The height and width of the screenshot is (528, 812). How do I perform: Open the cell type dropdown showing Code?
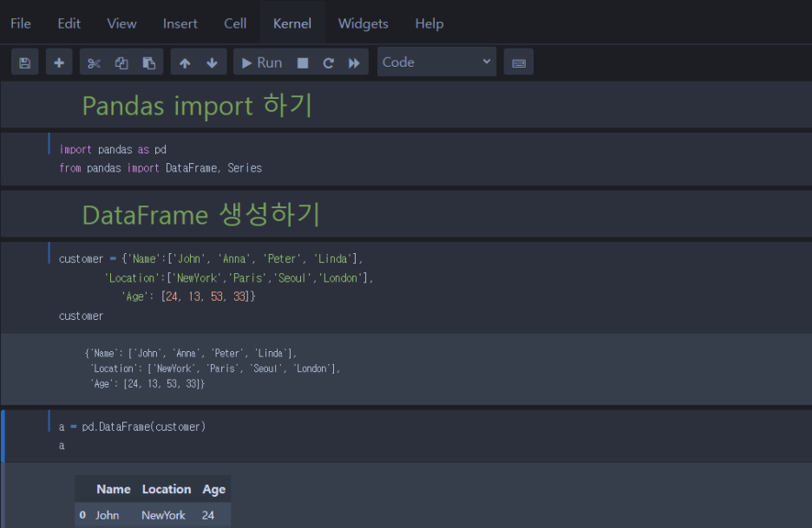click(x=436, y=62)
